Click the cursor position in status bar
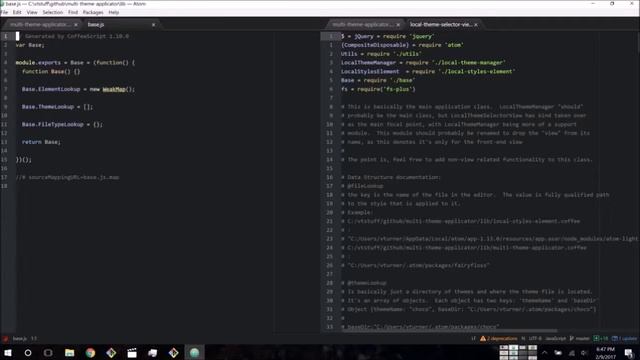This screenshot has height=360, width=640. click(x=33, y=338)
